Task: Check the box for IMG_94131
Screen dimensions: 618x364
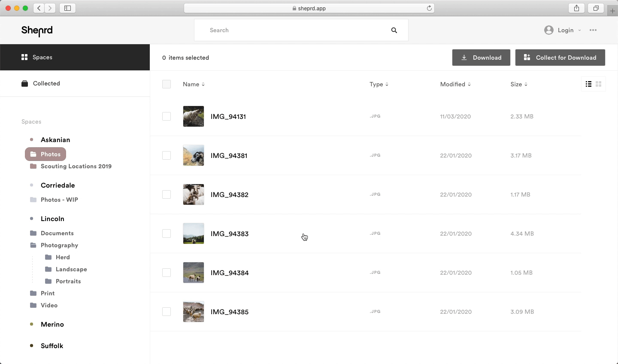Action: (x=167, y=116)
